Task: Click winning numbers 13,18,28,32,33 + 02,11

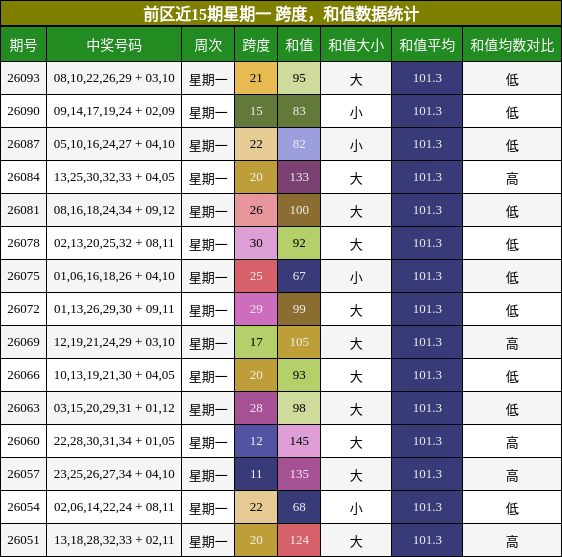Action: click(x=114, y=540)
